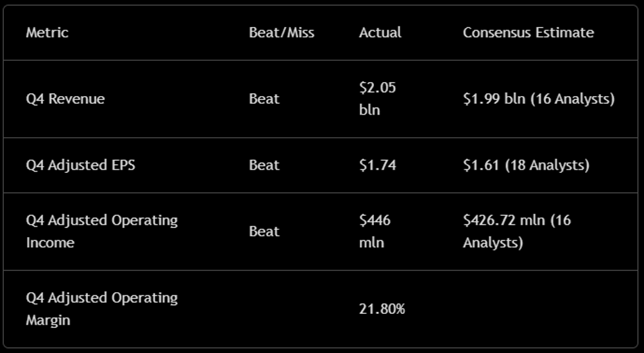Select the Q4 Adjusted EPS label
Screen dimensions: 644x353
(81, 165)
